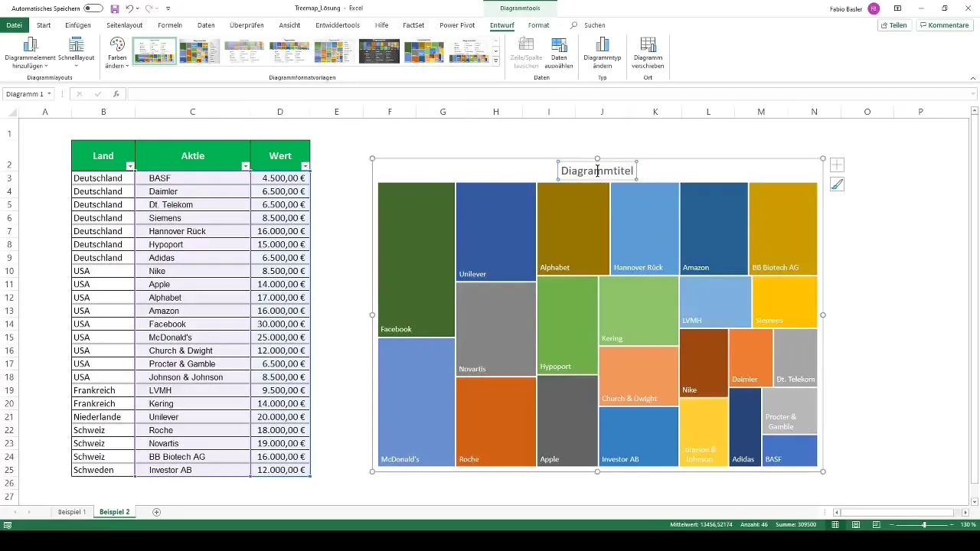Open the Entwicklertools ribbon tab
This screenshot has height=551, width=980.
pyautogui.click(x=338, y=25)
